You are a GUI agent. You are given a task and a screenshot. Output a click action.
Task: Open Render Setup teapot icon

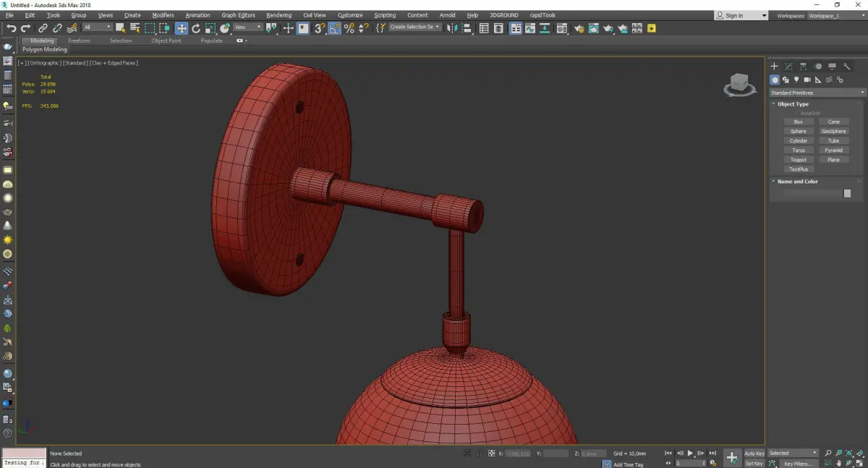pyautogui.click(x=579, y=28)
